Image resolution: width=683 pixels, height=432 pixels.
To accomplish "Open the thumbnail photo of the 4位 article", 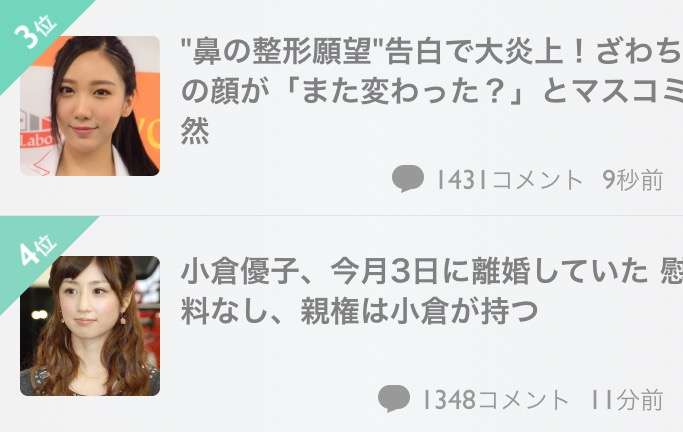I will pos(90,326).
